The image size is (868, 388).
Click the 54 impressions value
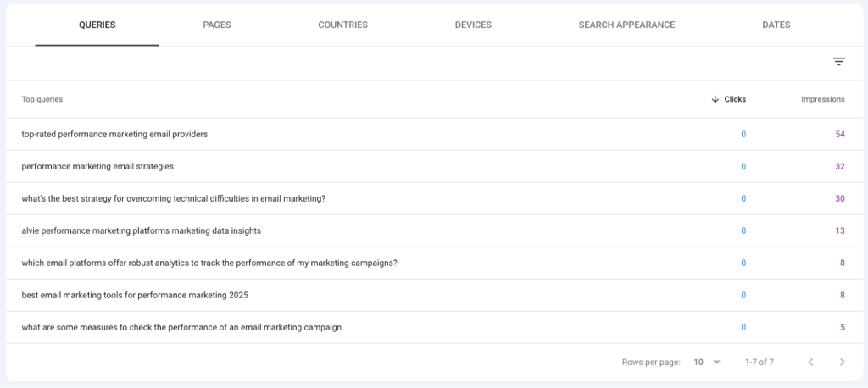click(839, 134)
